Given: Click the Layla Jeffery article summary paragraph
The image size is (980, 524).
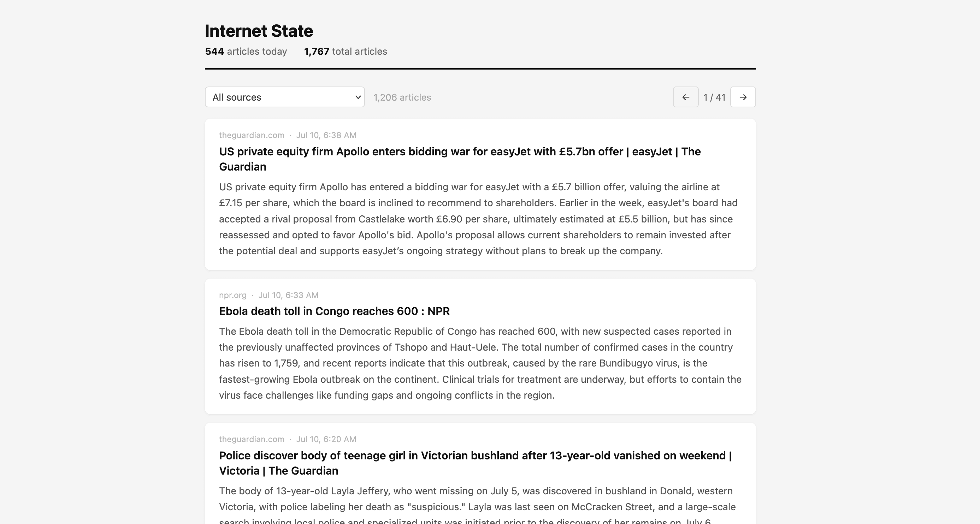Looking at the screenshot, I should (477, 505).
